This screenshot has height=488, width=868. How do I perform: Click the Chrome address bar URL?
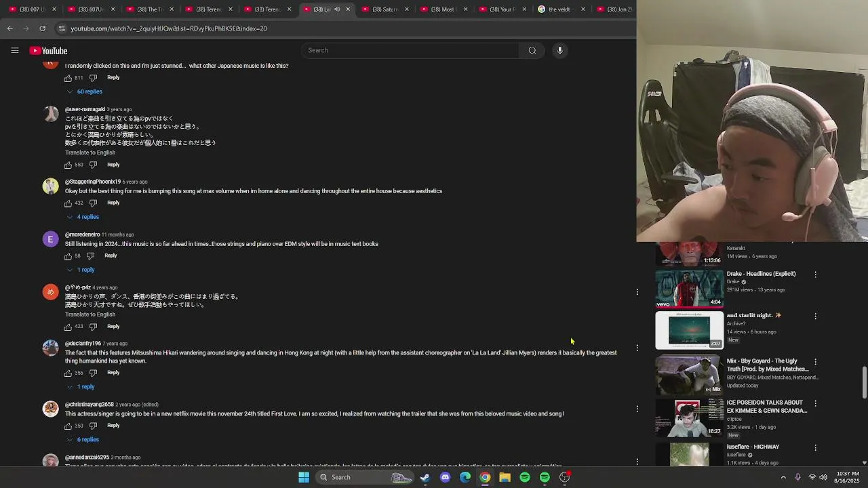click(169, 28)
